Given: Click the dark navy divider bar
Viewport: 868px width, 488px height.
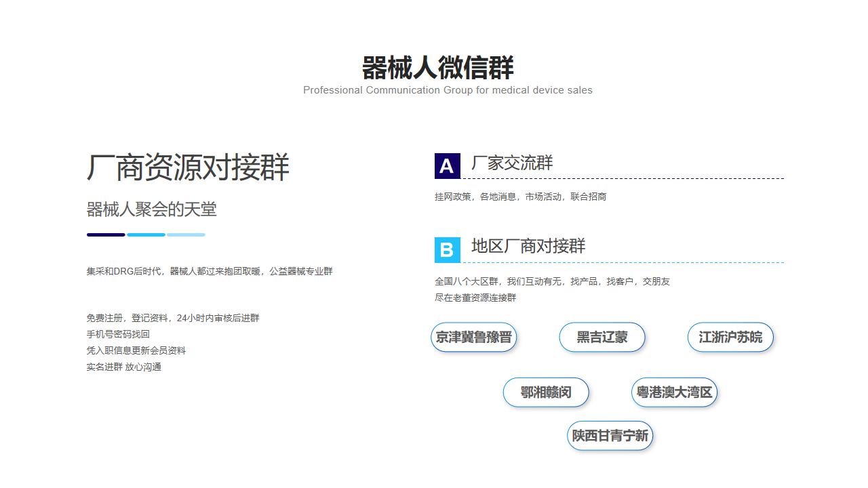Looking at the screenshot, I should tap(106, 235).
